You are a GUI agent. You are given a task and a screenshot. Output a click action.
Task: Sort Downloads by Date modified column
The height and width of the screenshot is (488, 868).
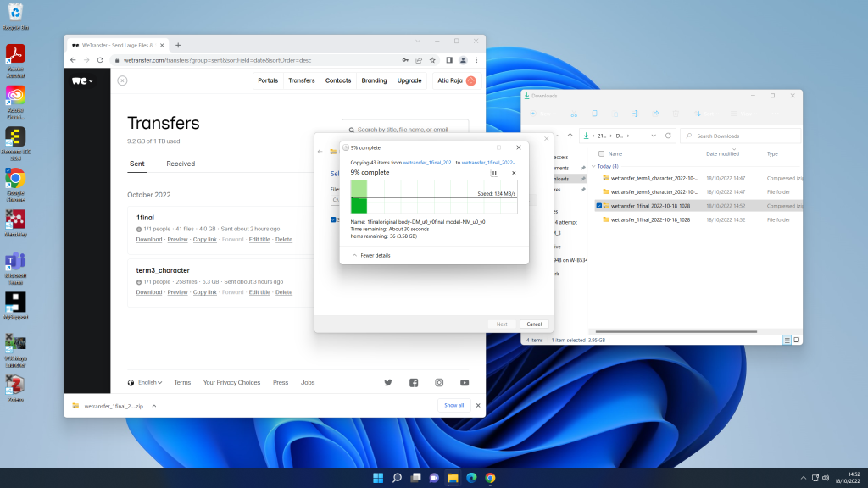tap(722, 154)
